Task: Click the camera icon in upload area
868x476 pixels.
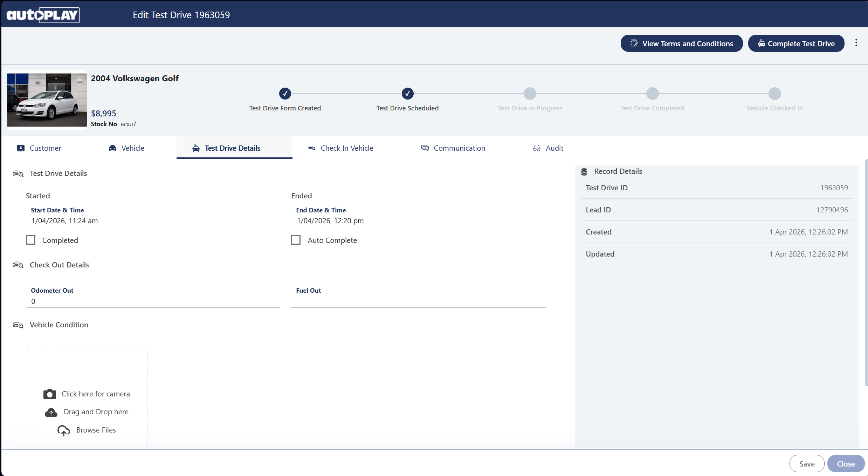Action: click(x=49, y=394)
